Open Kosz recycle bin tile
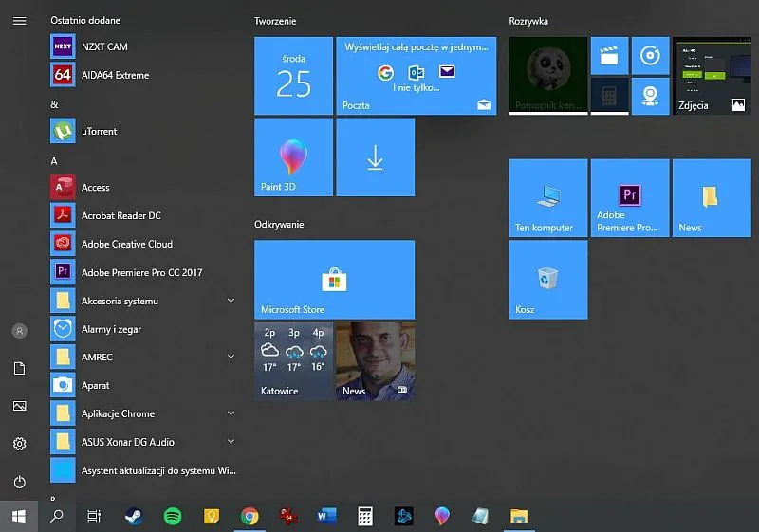The height and width of the screenshot is (532, 759). coord(548,280)
